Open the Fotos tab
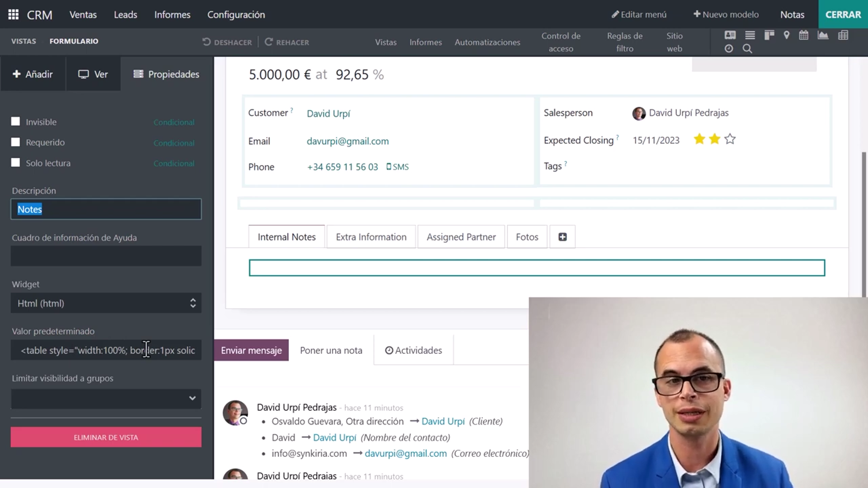The image size is (868, 488). [x=527, y=237]
